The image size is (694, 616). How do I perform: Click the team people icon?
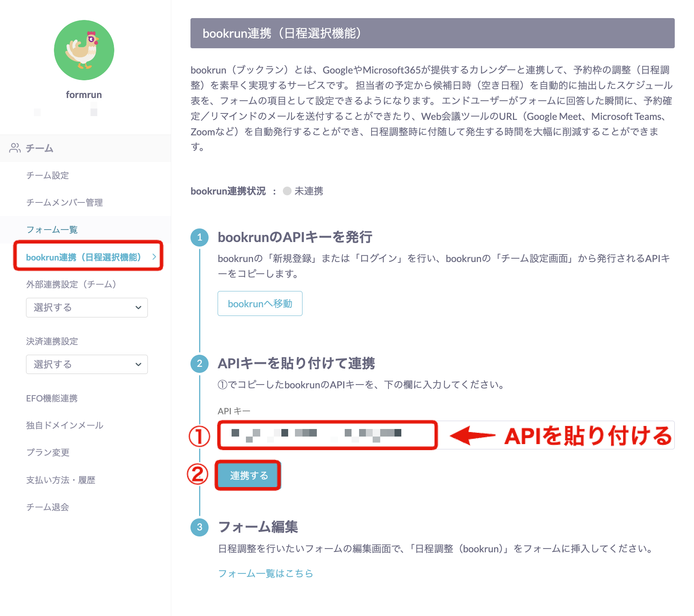pos(15,148)
